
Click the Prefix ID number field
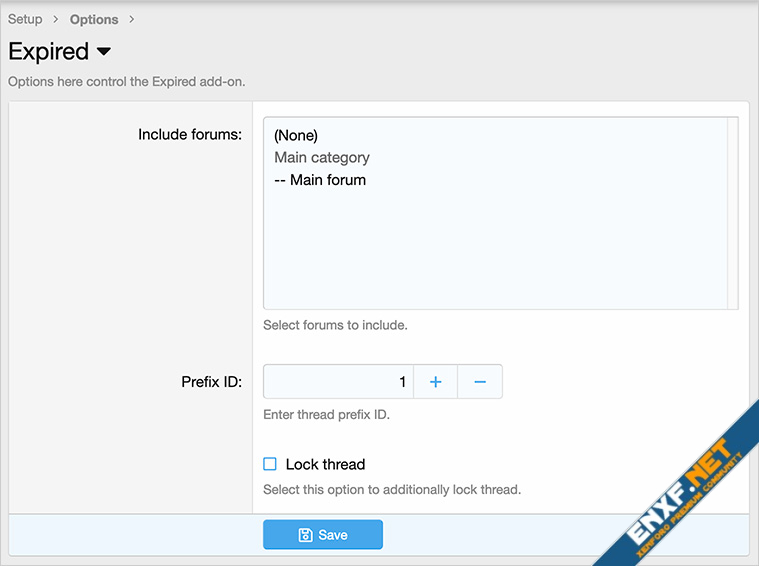(x=338, y=382)
